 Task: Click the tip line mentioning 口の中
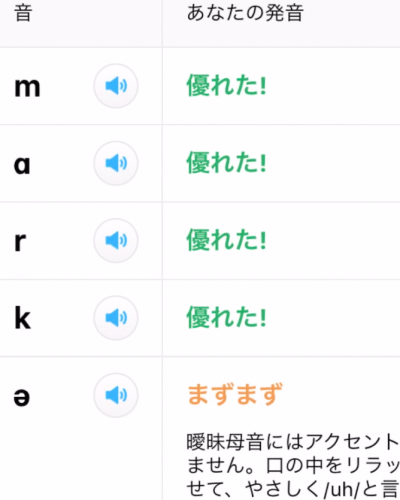coord(293,465)
